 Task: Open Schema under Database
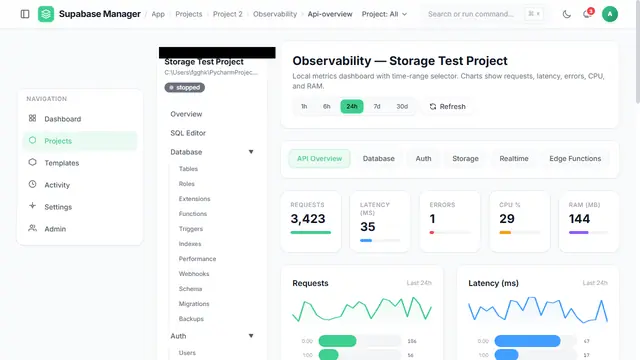point(190,289)
